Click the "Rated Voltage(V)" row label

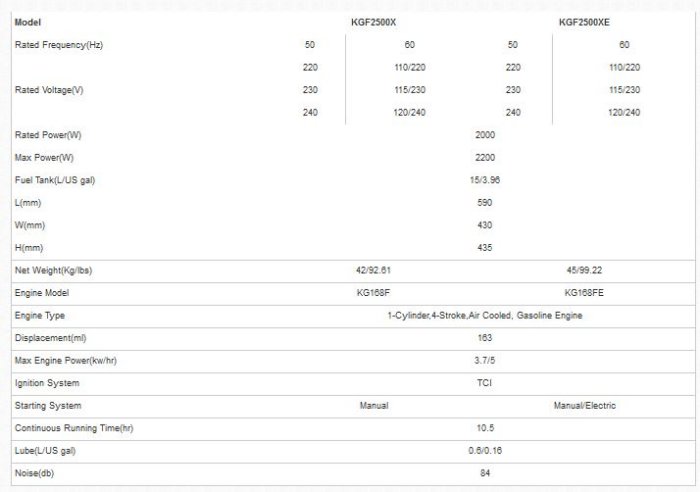coord(49,90)
